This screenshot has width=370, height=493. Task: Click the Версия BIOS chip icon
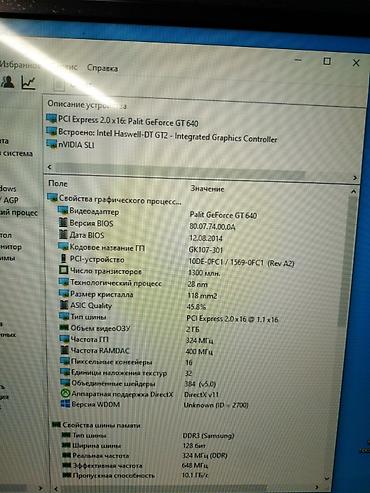tap(63, 222)
